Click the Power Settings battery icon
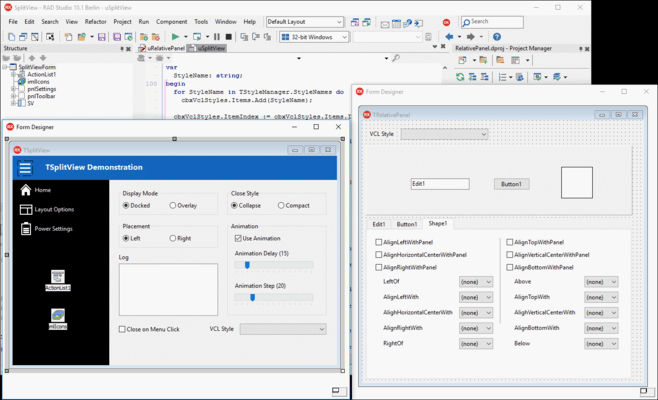Screen dimensions: 658x400 pyautogui.click(x=26, y=229)
